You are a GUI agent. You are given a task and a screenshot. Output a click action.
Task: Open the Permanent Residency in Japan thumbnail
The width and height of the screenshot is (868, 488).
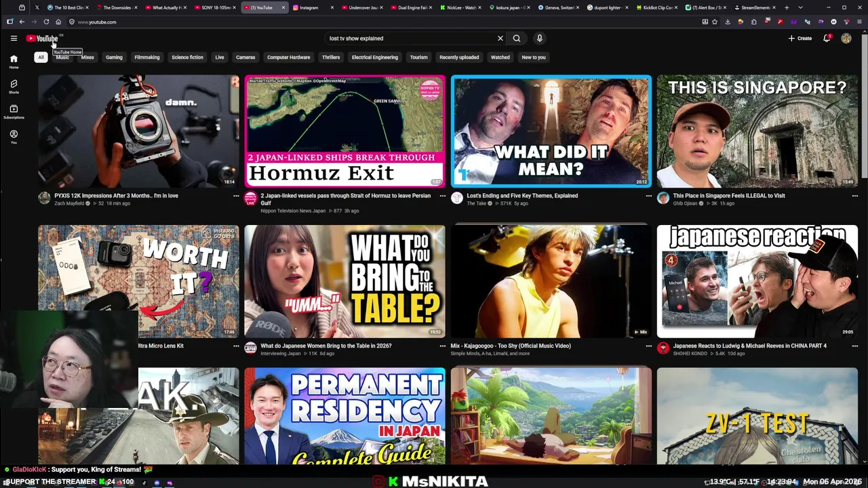click(344, 416)
